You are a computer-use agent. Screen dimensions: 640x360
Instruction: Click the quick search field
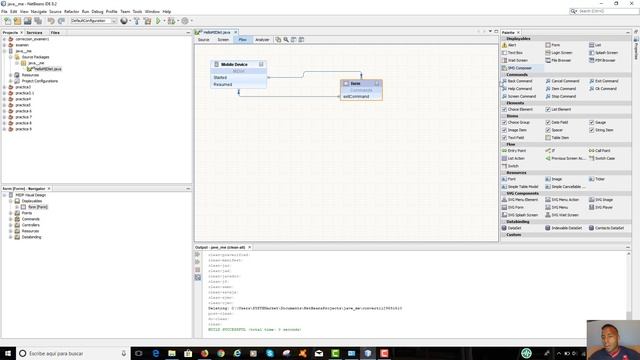608,11
